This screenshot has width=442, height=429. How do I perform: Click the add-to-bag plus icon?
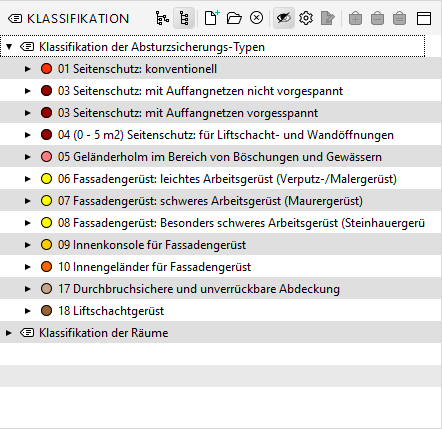click(x=355, y=18)
